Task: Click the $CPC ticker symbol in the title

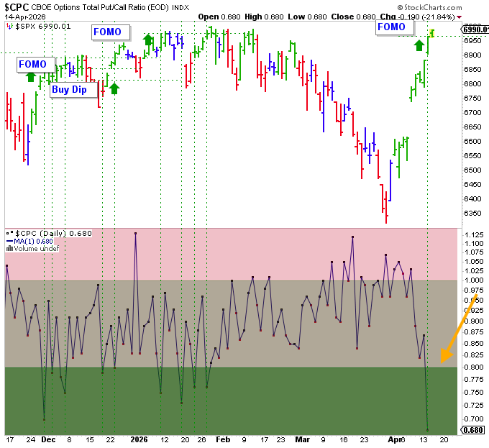Action: 17,7
